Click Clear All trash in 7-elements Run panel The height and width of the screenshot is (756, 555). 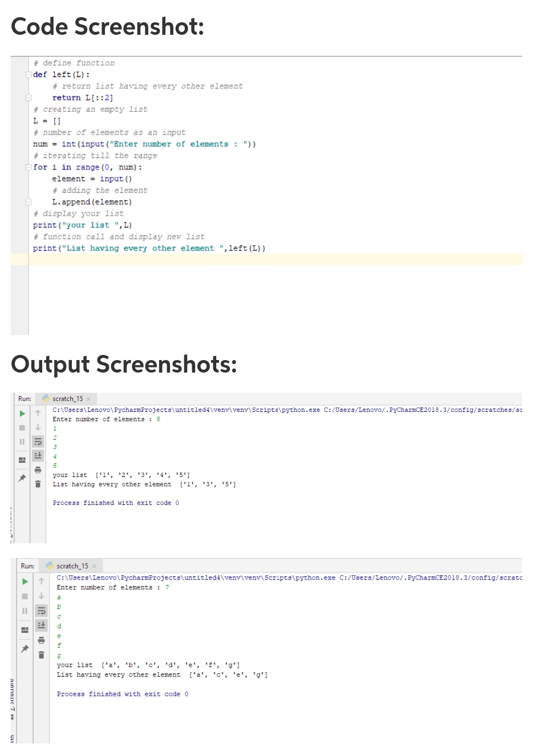[41, 655]
